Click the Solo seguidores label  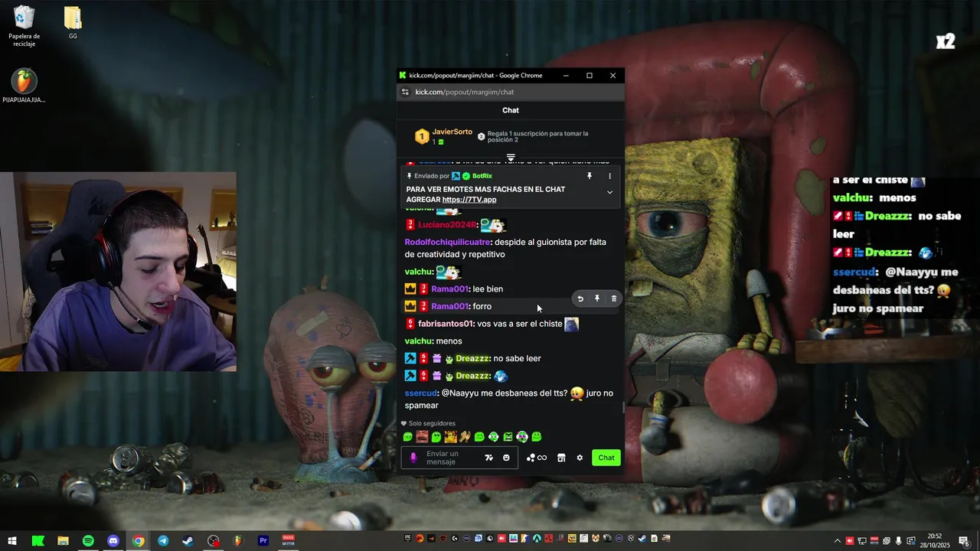(432, 423)
